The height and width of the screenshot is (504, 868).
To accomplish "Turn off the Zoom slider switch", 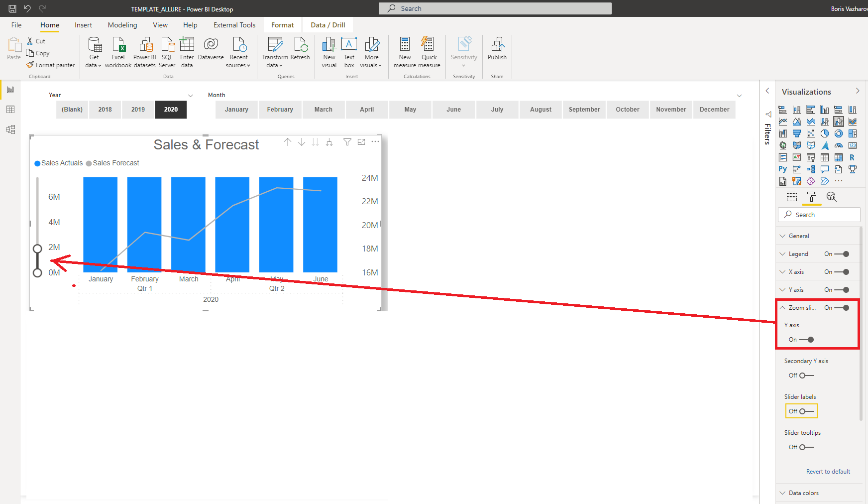I will (x=842, y=308).
